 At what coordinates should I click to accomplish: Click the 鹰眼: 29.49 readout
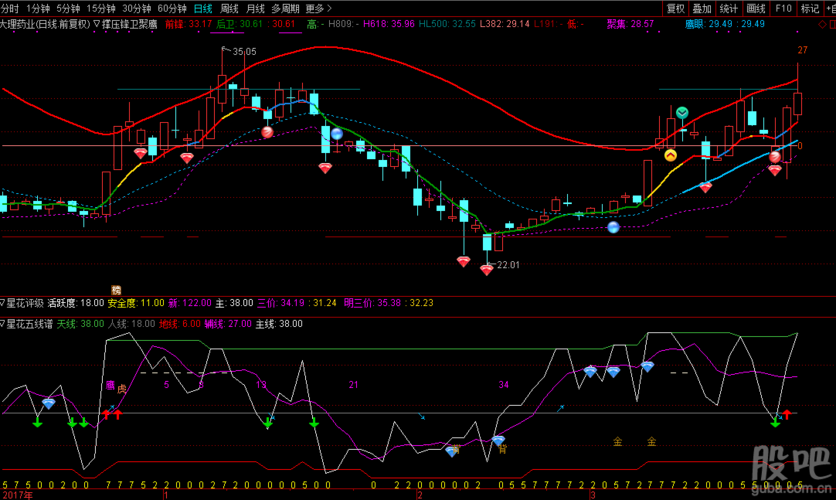(x=710, y=24)
